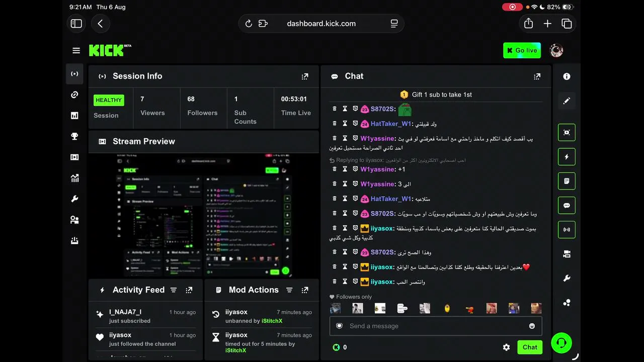Open the community users sidebar icon

pyautogui.click(x=74, y=220)
